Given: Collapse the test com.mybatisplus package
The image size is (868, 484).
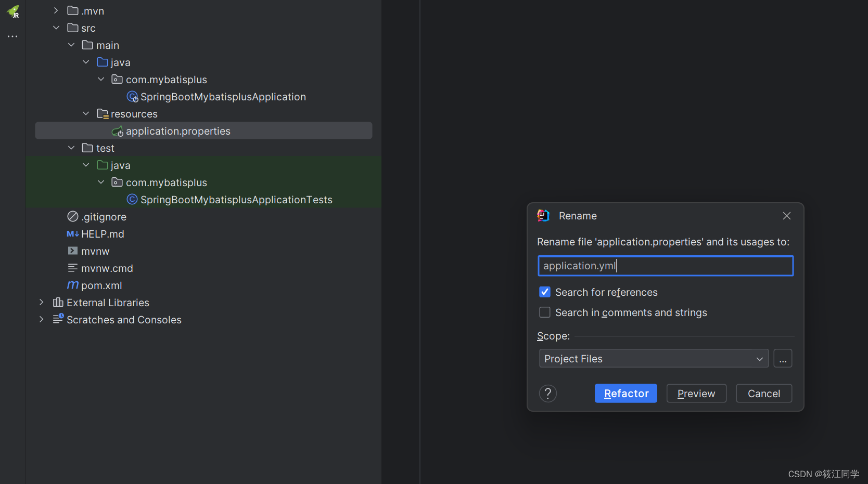Looking at the screenshot, I should [x=101, y=182].
